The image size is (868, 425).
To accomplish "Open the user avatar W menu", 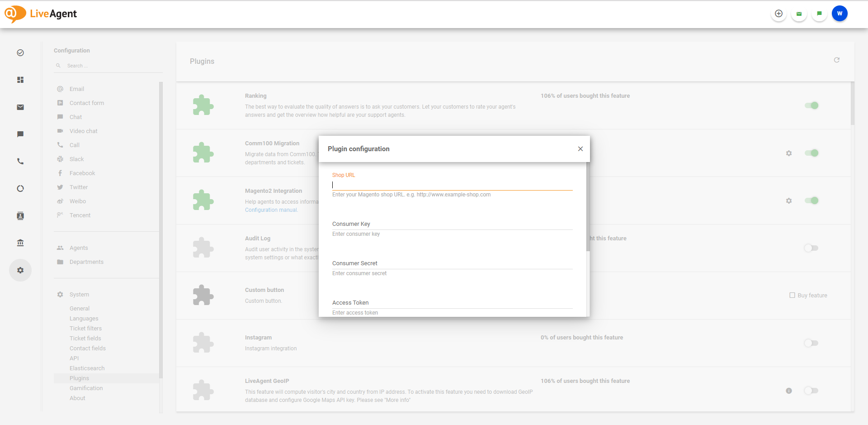I will [839, 14].
